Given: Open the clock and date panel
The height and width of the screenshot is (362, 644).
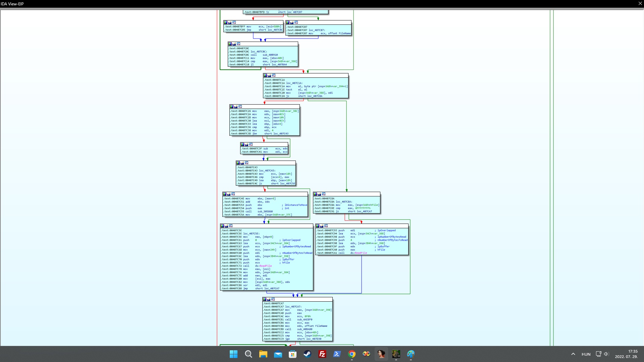Looking at the screenshot, I should (626, 354).
